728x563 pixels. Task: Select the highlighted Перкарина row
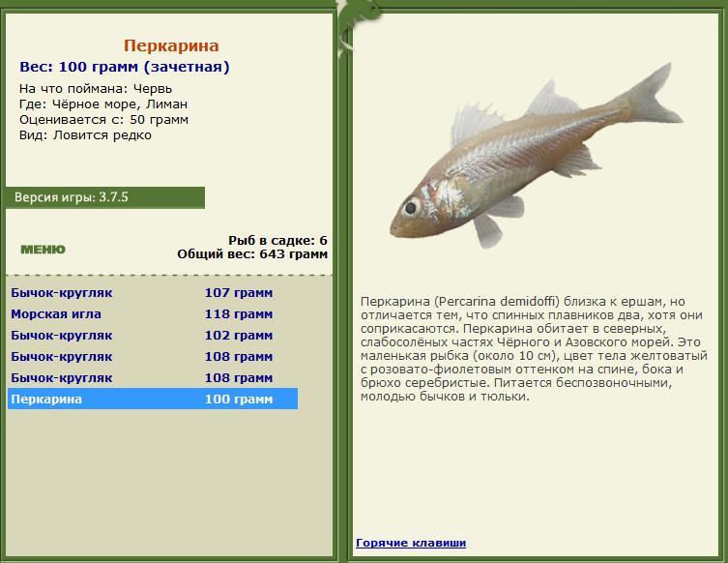[153, 399]
